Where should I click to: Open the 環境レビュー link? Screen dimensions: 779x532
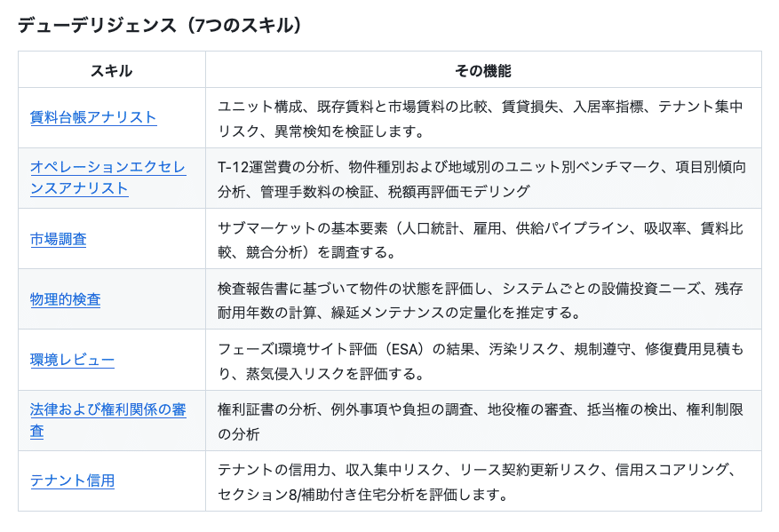coord(72,360)
